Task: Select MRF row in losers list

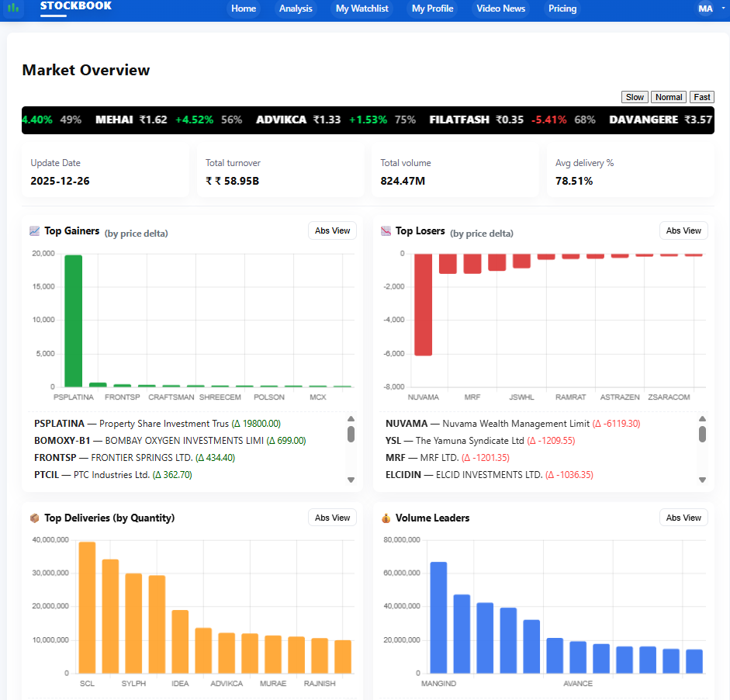Action: [x=448, y=458]
